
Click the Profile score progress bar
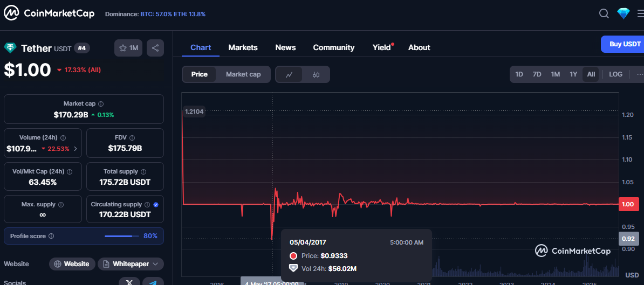pos(121,236)
